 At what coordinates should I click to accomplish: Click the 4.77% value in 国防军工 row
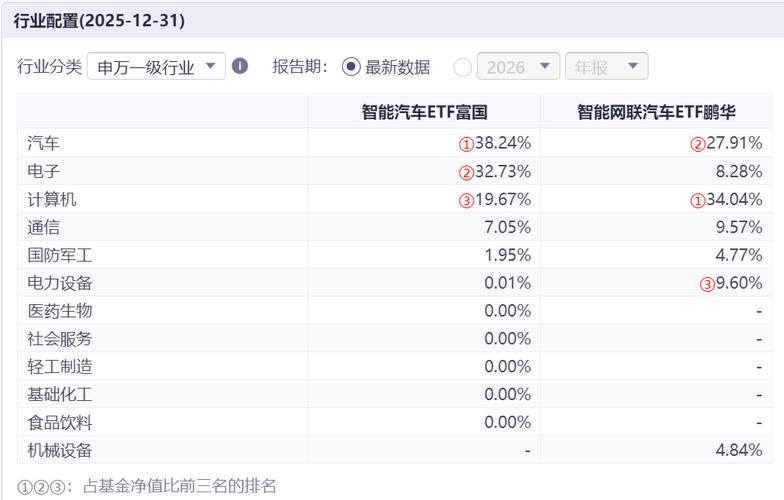(x=739, y=255)
